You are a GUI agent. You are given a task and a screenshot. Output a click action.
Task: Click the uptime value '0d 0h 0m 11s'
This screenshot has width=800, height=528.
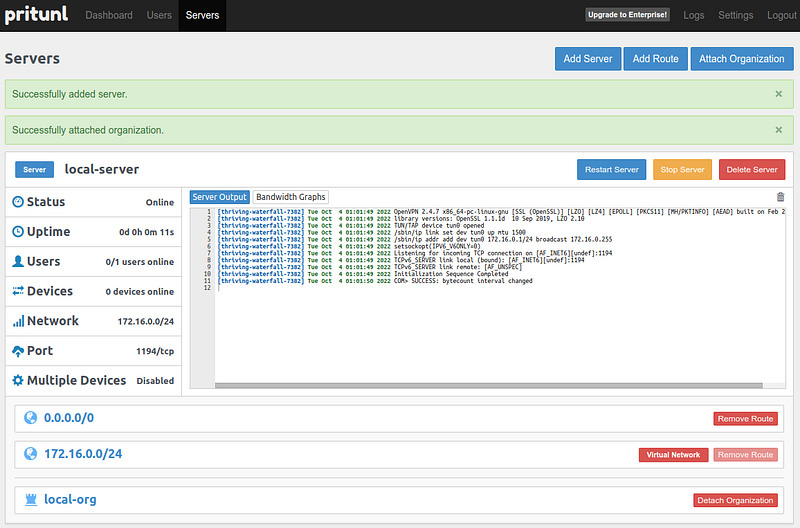146,232
